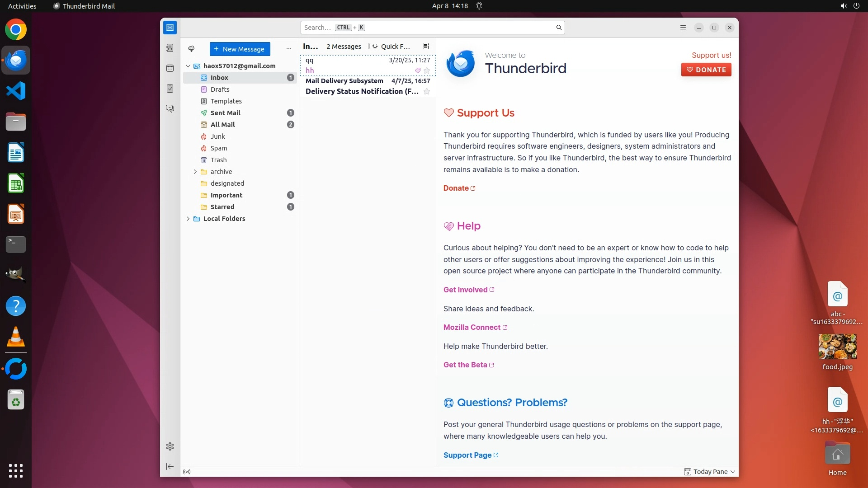Viewport: 868px width, 488px height.
Task: Collapse the spaces toolbar
Action: tap(170, 466)
